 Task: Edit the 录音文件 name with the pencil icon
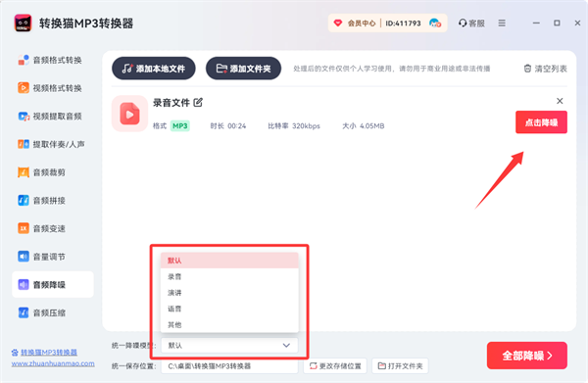pos(198,102)
